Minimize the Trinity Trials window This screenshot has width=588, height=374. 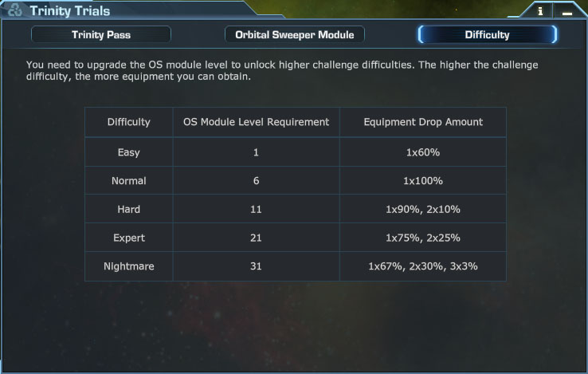566,12
